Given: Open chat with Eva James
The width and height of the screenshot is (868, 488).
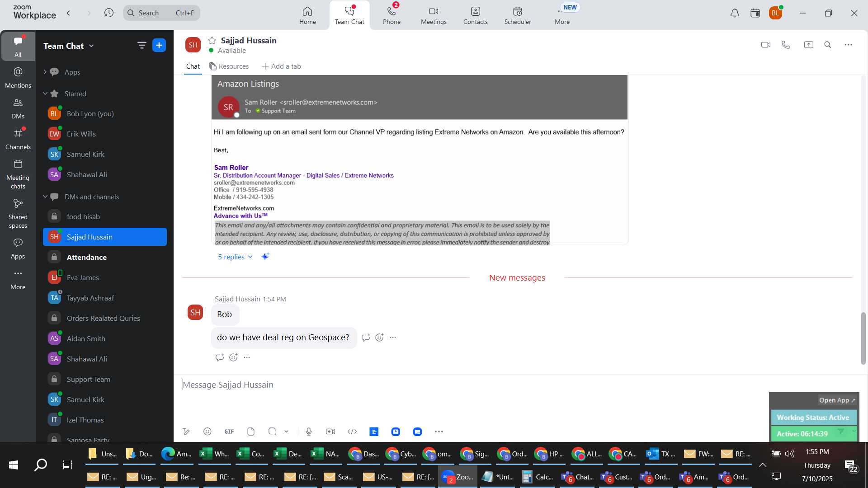Looking at the screenshot, I should (105, 277).
